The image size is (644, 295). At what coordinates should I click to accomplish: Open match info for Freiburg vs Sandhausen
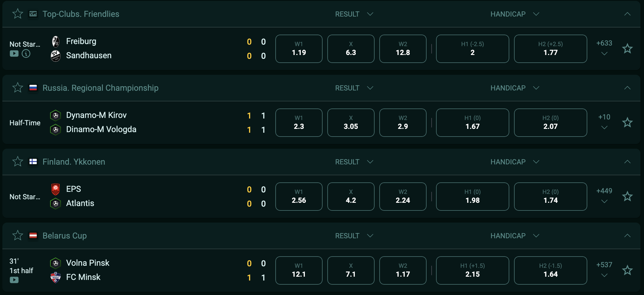point(26,54)
